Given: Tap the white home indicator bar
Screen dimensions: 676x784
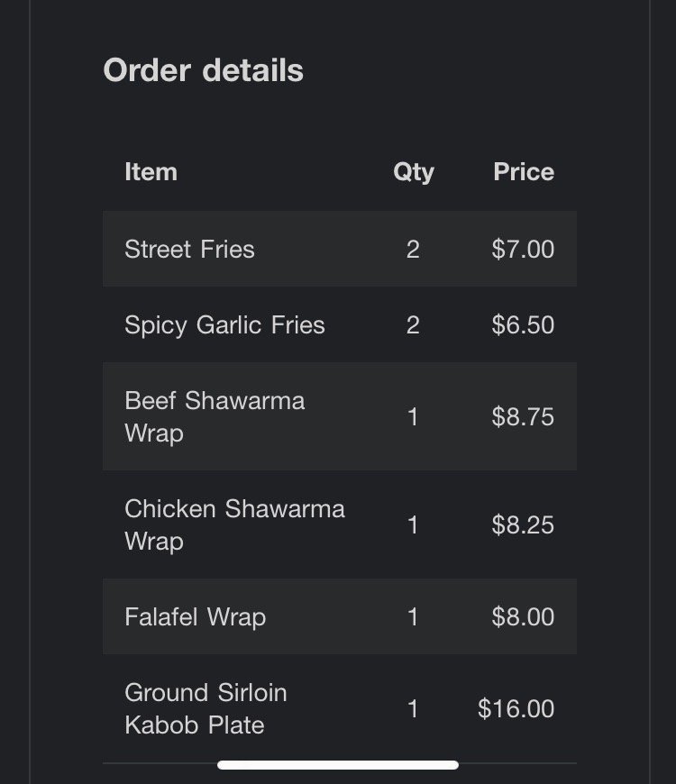Looking at the screenshot, I should tap(338, 765).
